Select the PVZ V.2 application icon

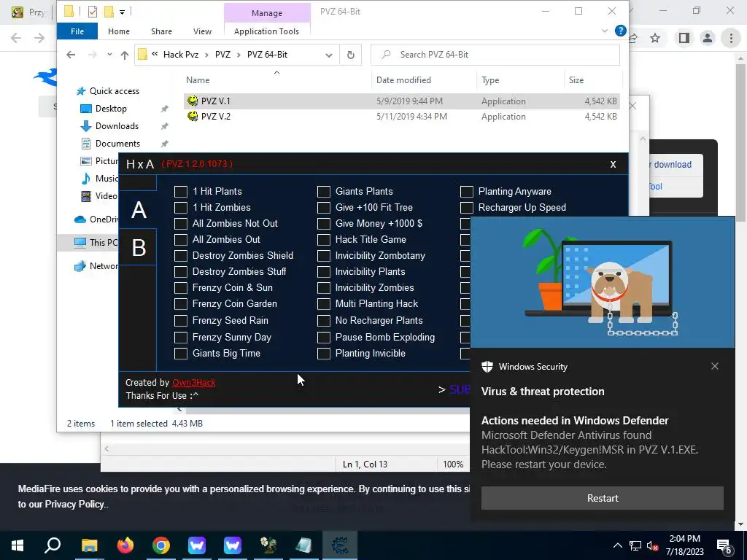click(x=193, y=116)
